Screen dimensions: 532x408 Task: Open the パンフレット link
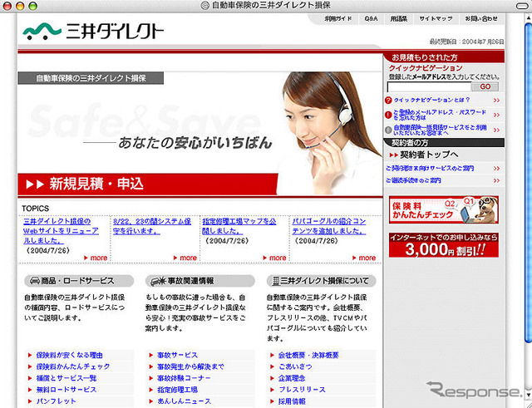point(57,401)
